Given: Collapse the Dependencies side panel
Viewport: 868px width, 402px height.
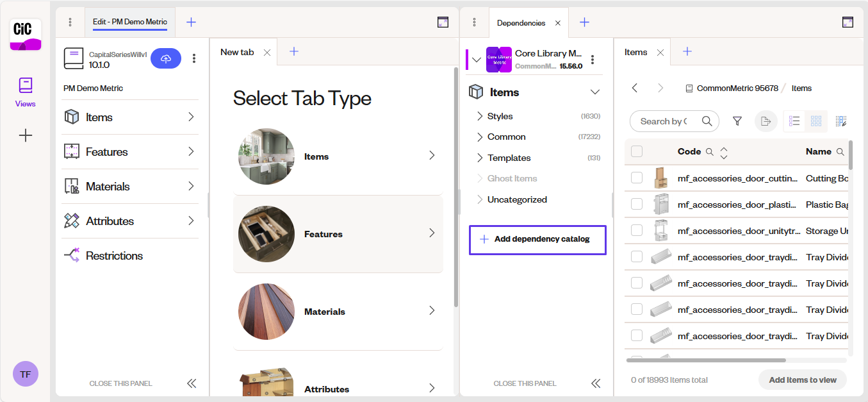Looking at the screenshot, I should [596, 383].
